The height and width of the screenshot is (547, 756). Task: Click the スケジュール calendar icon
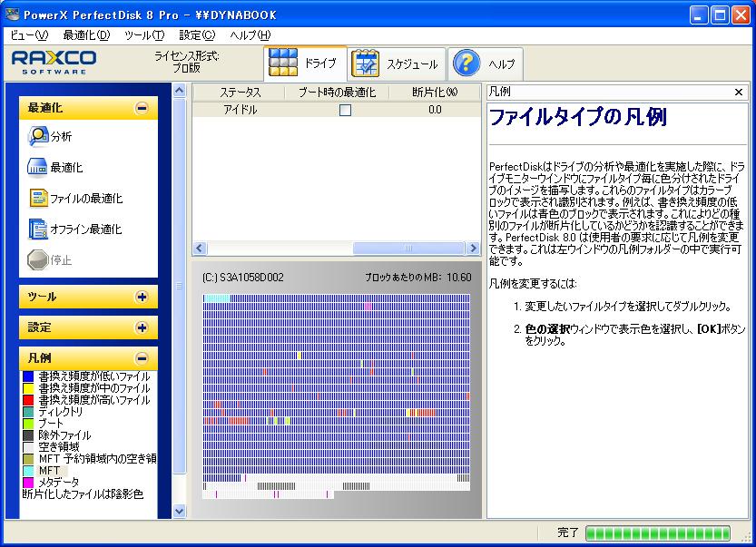coord(365,63)
